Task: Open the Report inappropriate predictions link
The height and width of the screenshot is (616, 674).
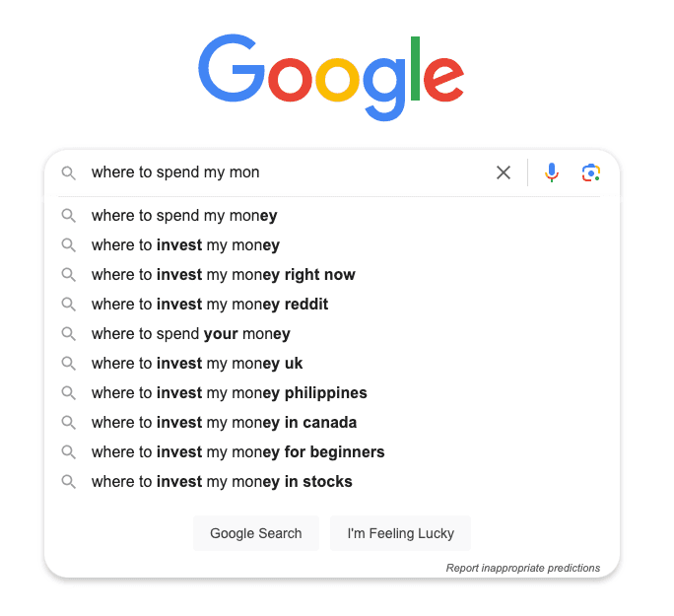Action: point(522,568)
